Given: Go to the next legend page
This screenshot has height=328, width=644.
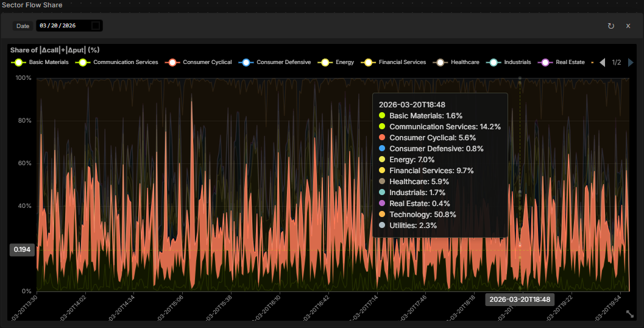Looking at the screenshot, I should pos(631,62).
